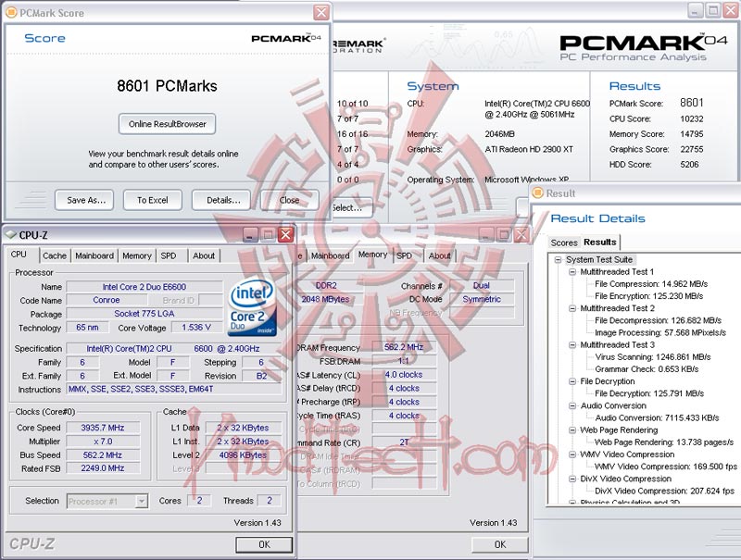Select Web Page Rendering: 13.738 pages/s row
This screenshot has width=741, height=560.
(664, 442)
